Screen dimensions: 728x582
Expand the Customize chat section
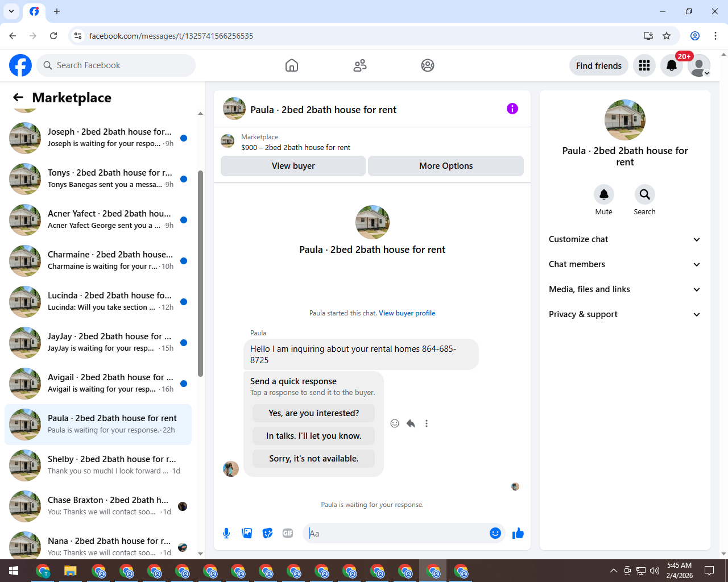coord(624,239)
